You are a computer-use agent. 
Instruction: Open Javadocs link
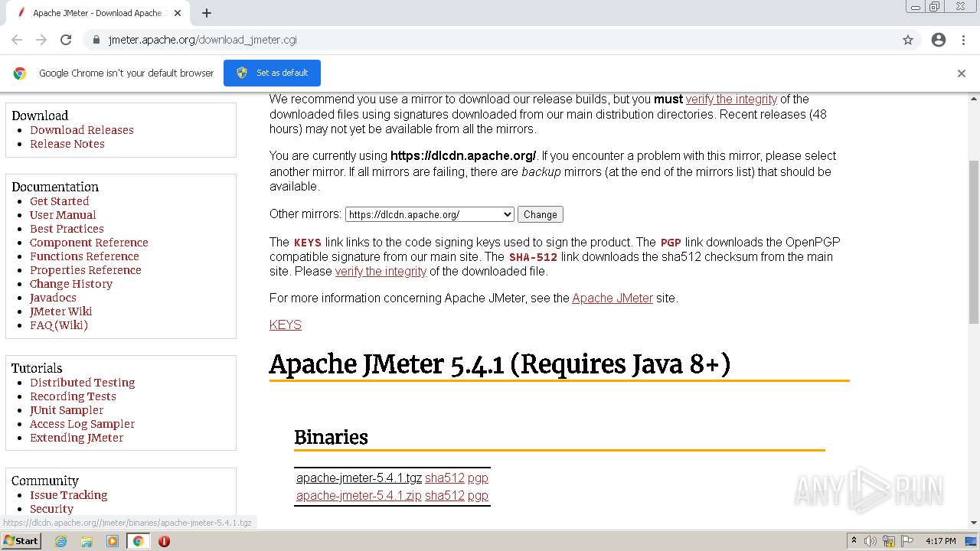[x=53, y=298]
